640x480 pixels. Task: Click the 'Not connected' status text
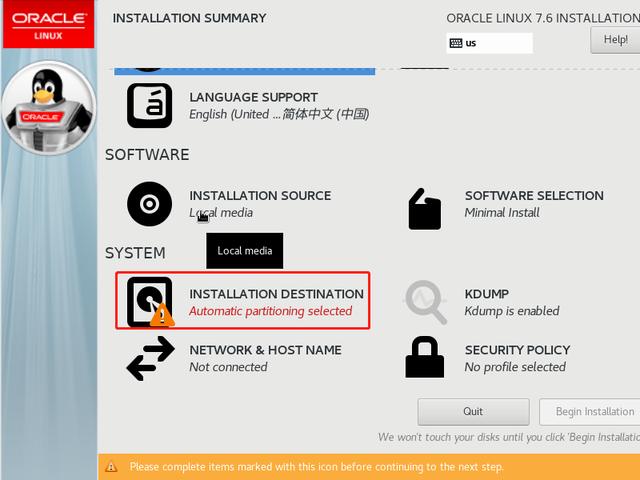[228, 367]
